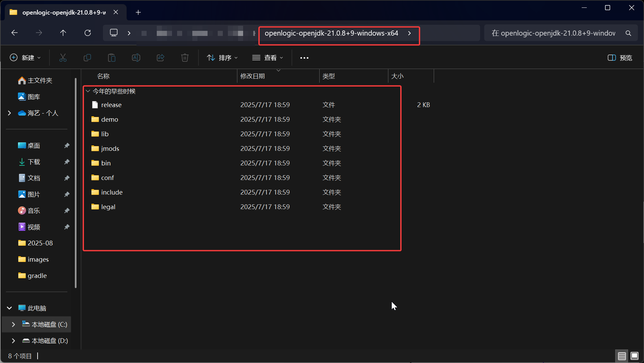
Task: Click the Delete trash can icon
Action: [x=185, y=58]
